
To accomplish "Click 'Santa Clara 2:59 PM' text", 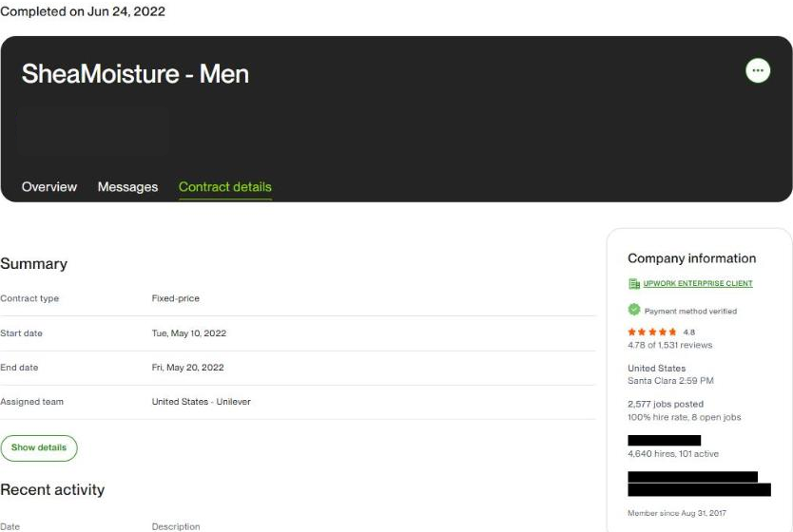I will coord(670,381).
